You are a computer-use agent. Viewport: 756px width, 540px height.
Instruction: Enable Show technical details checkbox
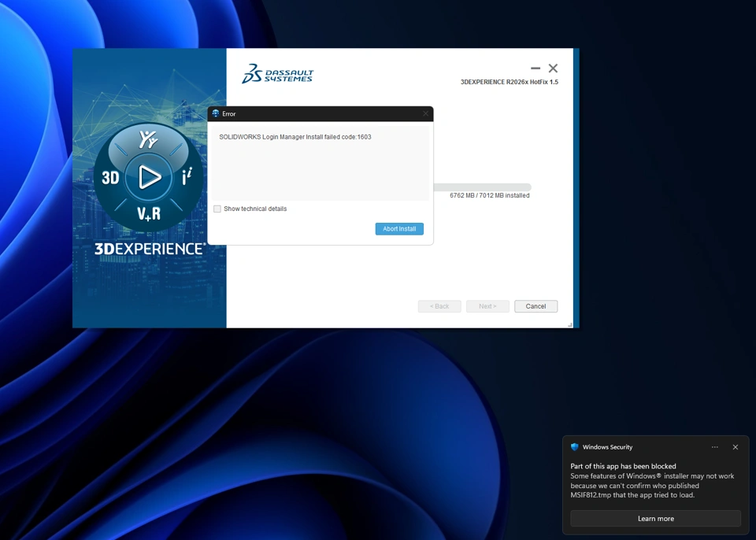[x=217, y=209]
